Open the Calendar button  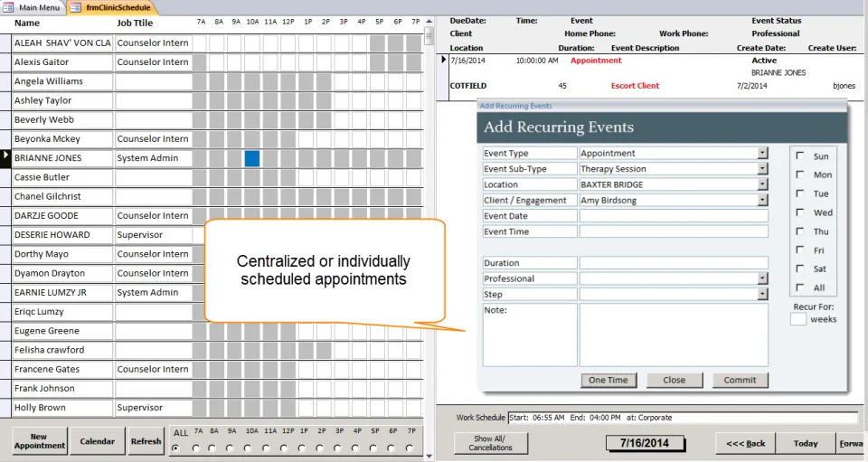pyautogui.click(x=98, y=441)
